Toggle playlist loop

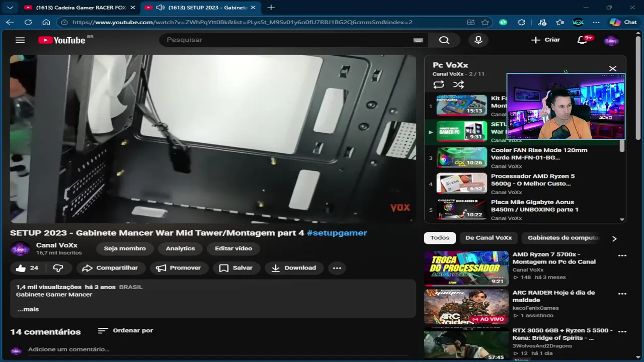tap(439, 84)
